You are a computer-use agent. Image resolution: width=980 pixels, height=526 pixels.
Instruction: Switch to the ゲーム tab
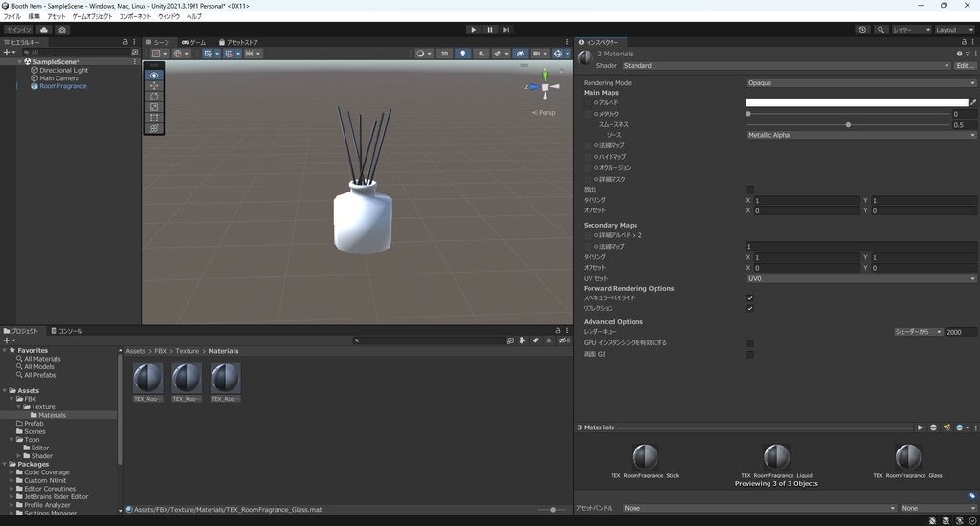193,42
